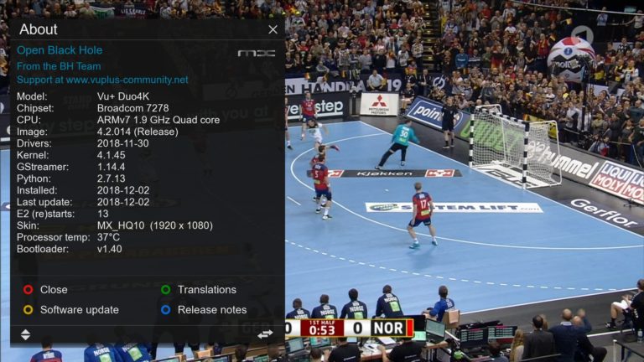Click the About heading text

tap(39, 29)
